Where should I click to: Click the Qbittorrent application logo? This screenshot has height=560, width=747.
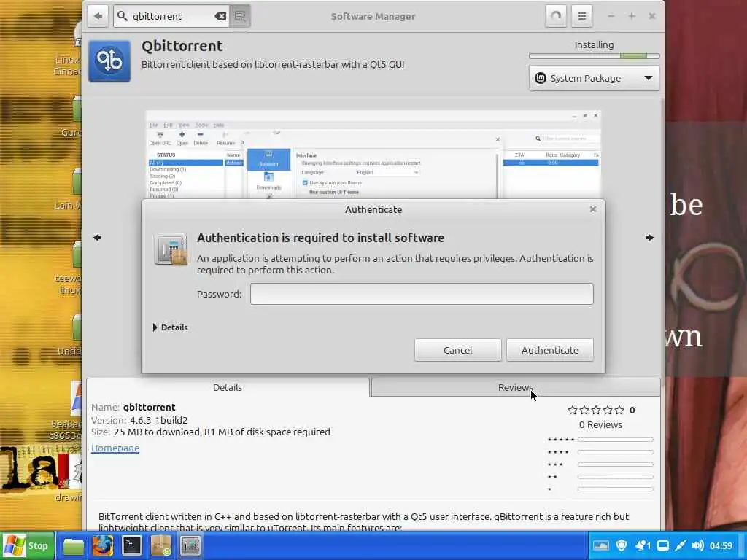(x=109, y=61)
